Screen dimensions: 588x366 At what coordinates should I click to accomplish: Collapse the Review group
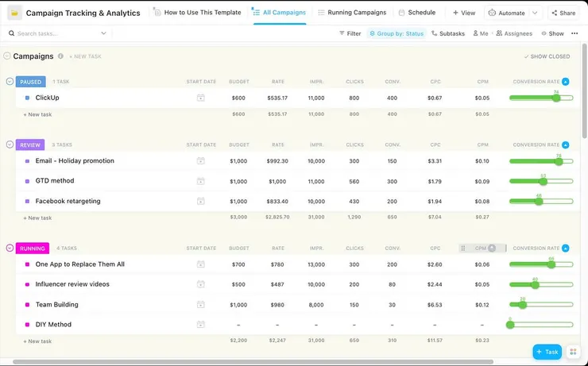pos(10,144)
